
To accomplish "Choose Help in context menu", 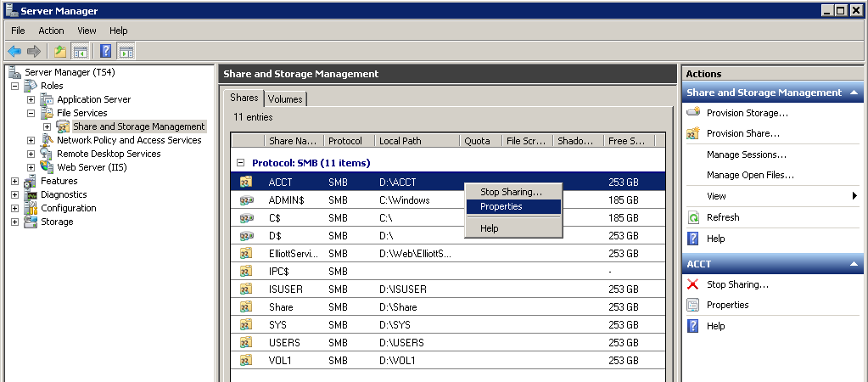I will 513,228.
